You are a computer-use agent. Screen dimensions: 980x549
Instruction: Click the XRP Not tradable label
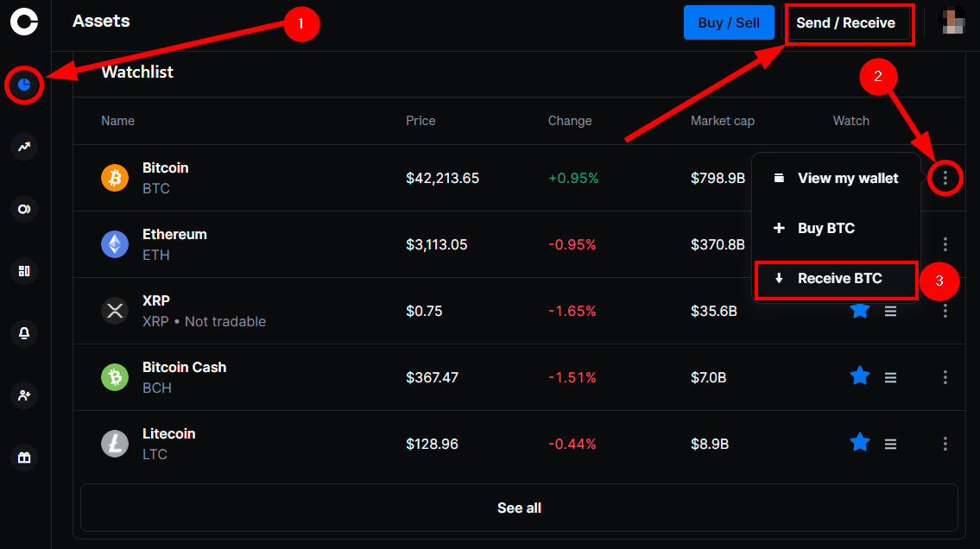tap(205, 322)
